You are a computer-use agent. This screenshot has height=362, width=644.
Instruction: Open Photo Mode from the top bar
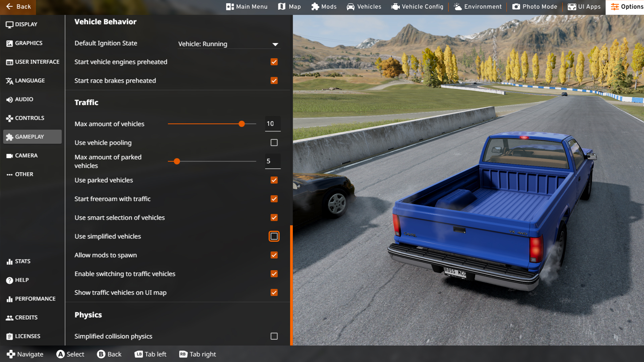pos(535,7)
